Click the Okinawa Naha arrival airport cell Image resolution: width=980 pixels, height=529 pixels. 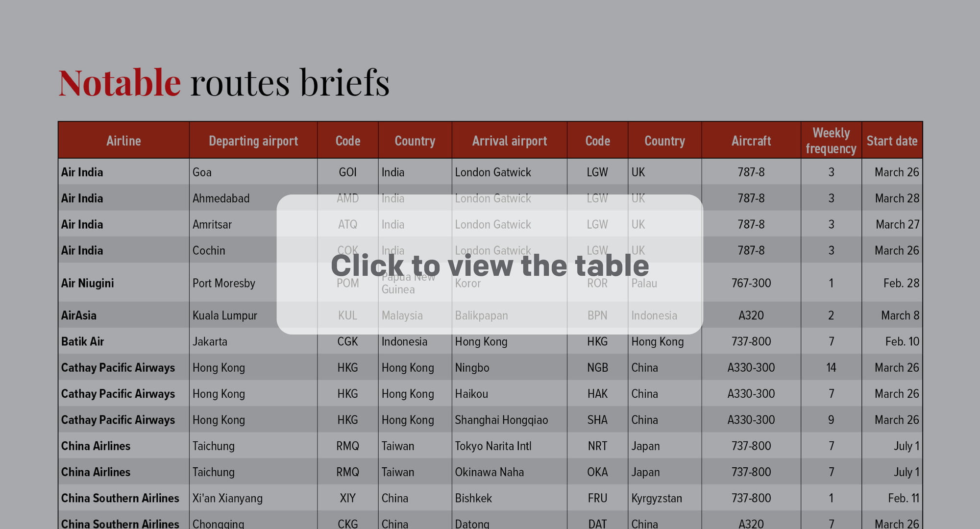click(x=489, y=472)
